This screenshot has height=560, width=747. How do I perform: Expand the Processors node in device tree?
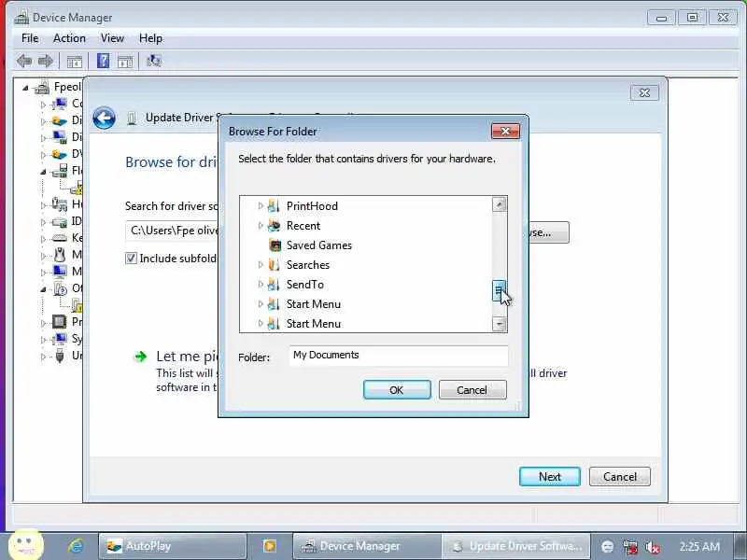[43, 322]
